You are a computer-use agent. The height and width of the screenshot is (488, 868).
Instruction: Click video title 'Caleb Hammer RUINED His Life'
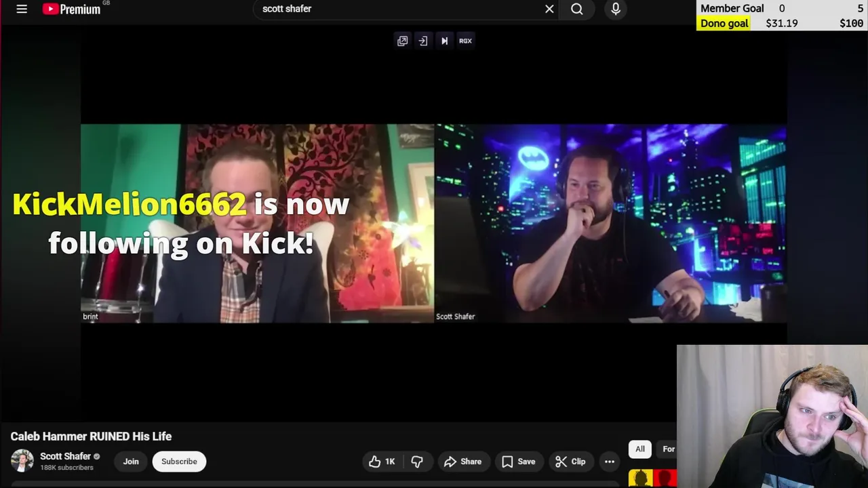coord(91,436)
